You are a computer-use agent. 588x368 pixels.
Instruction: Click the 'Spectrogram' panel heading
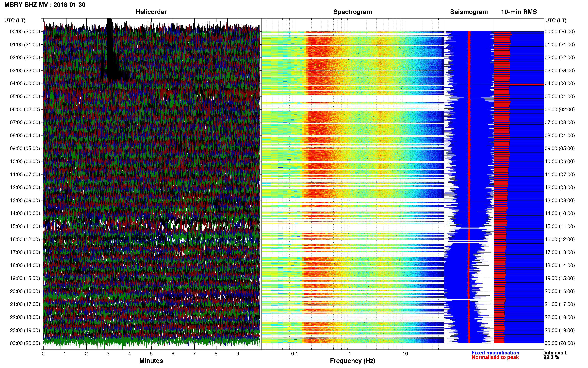click(352, 12)
